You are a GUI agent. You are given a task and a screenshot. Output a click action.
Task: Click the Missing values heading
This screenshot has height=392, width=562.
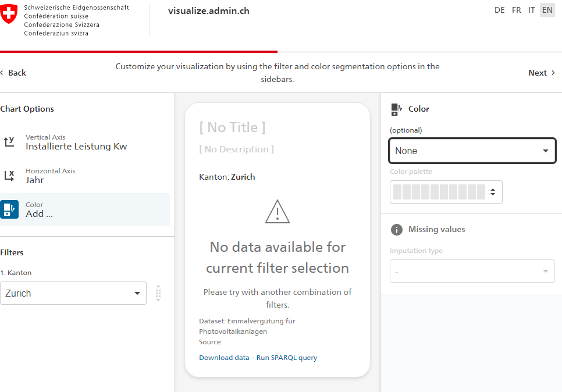point(436,229)
